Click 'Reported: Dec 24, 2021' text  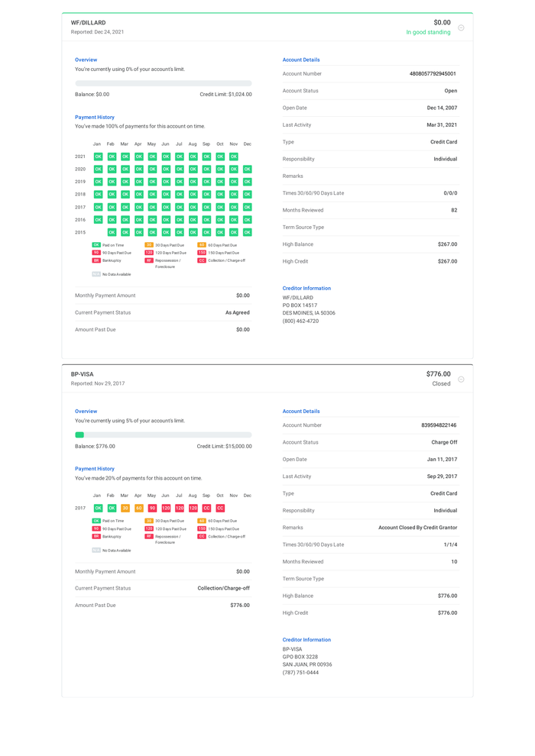click(98, 32)
